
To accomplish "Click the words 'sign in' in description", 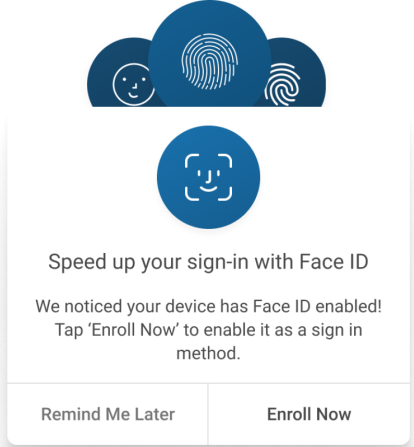I will [x=337, y=330].
